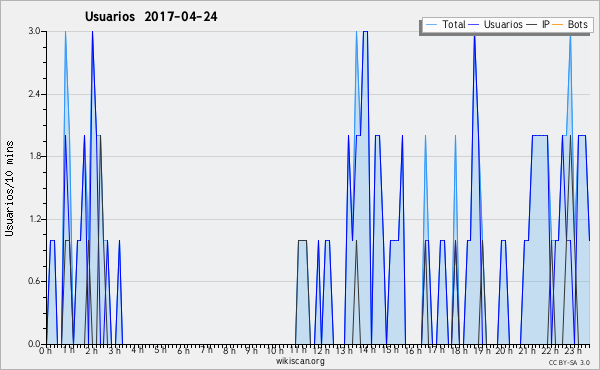The height and width of the screenshot is (370, 600).
Task: Click the x-axis label '18 h'
Action: pyautogui.click(x=459, y=351)
